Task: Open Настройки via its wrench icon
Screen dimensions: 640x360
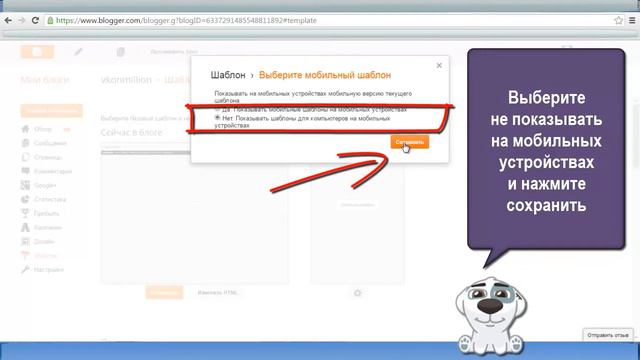Action: click(25, 270)
